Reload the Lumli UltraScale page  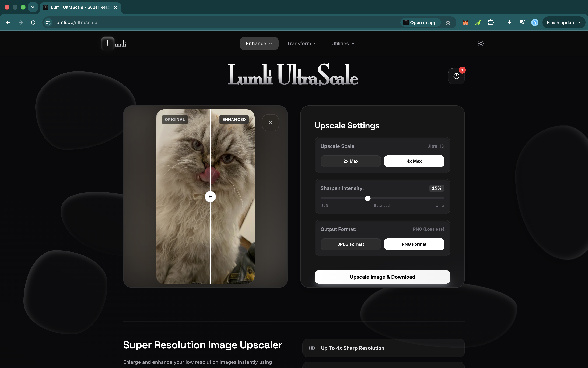click(33, 22)
